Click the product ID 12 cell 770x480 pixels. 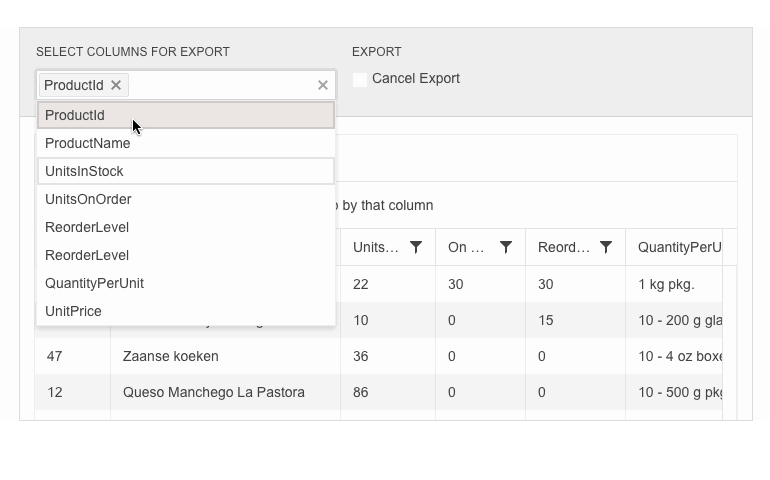[x=73, y=392]
